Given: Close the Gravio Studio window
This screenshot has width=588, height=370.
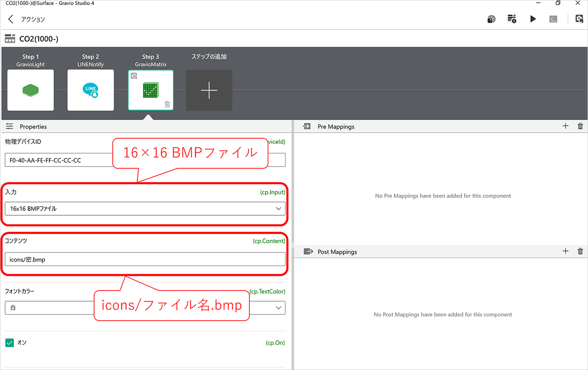Looking at the screenshot, I should tap(578, 3).
